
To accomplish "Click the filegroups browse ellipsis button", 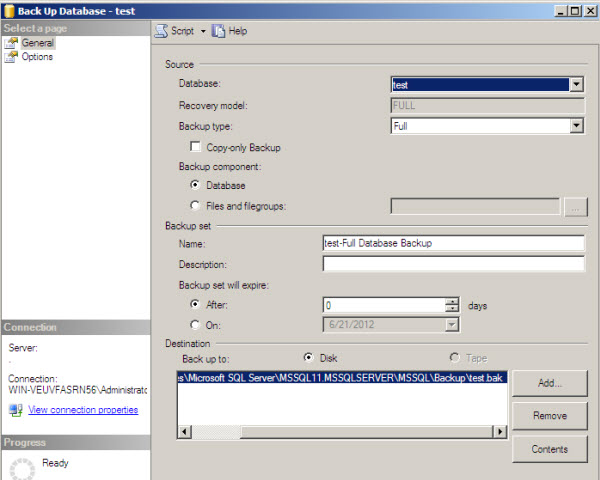I will click(576, 207).
